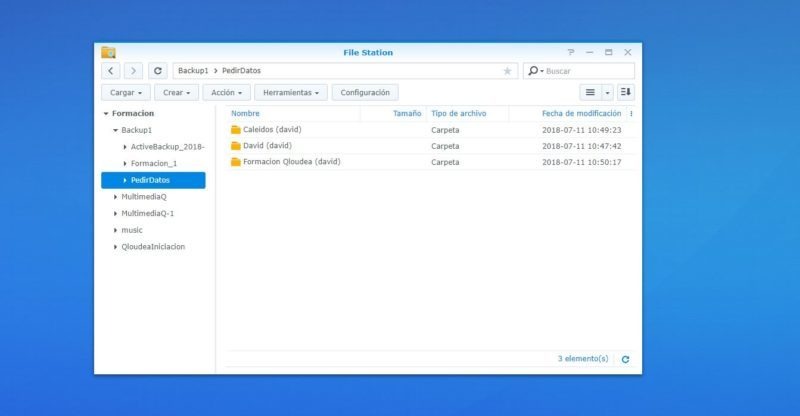Select the David (david) folder icon
Viewport: 800px width, 416px height.
pos(235,146)
